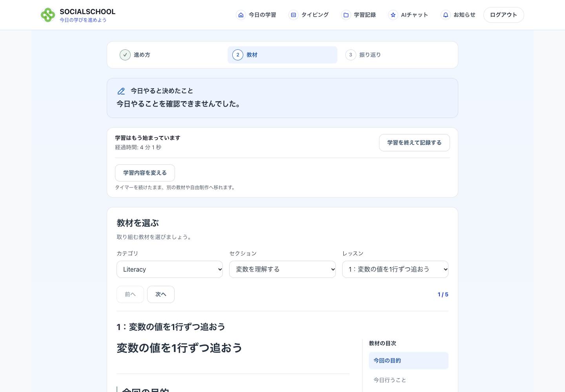This screenshot has height=392, width=565.
Task: Open the カテゴリ dropdown showing Literacy
Action: pyautogui.click(x=169, y=269)
